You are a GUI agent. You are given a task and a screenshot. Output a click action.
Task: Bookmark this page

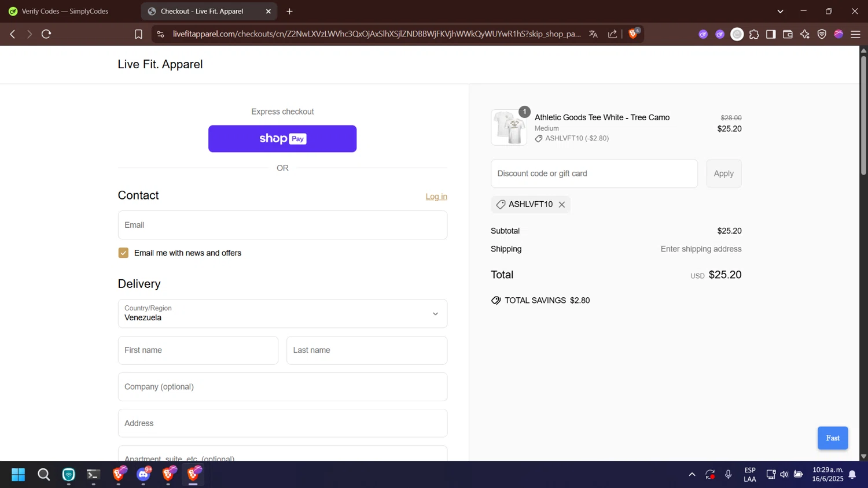tap(138, 34)
